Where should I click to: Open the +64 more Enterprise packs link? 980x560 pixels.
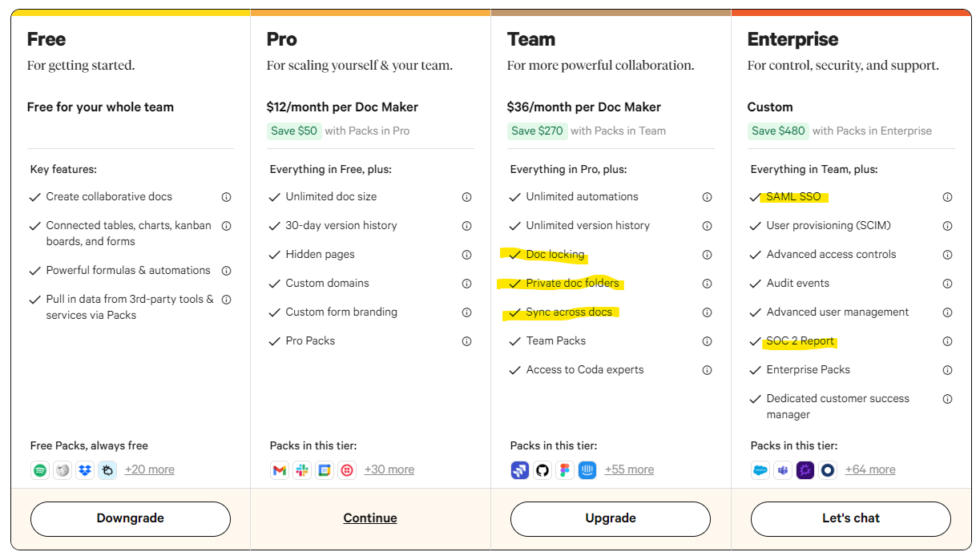tap(870, 470)
